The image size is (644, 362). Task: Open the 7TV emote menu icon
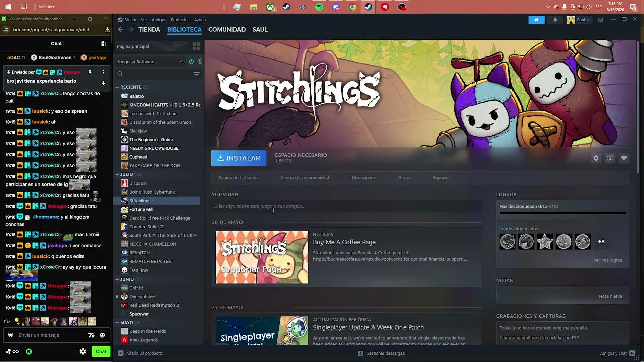(91, 335)
